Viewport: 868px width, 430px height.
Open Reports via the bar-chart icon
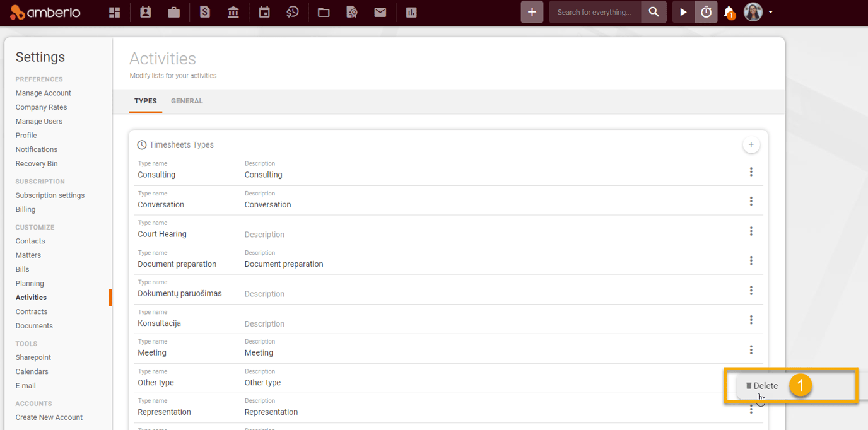click(x=411, y=12)
